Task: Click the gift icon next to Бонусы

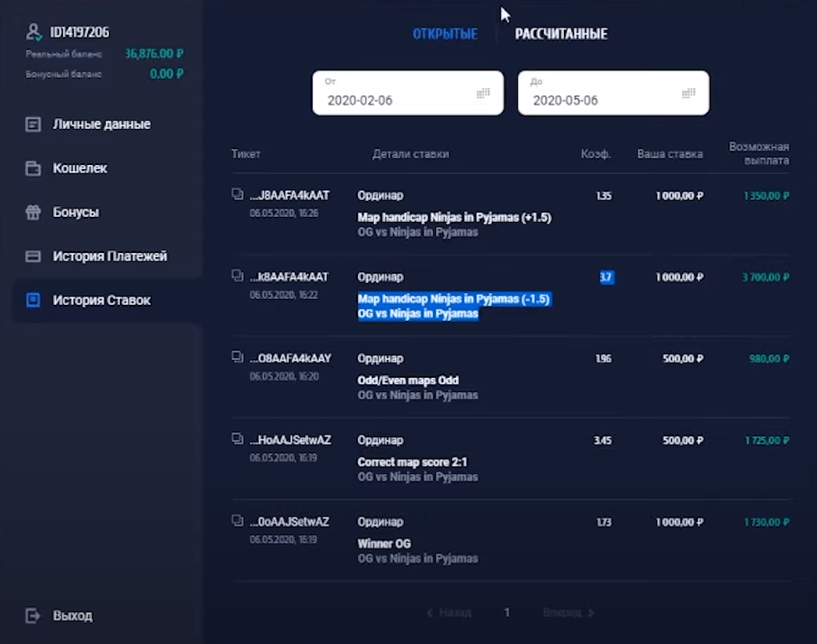Action: click(34, 213)
